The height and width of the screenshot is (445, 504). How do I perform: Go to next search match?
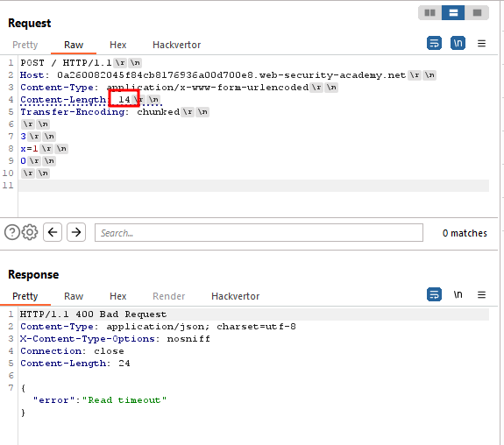click(76, 232)
